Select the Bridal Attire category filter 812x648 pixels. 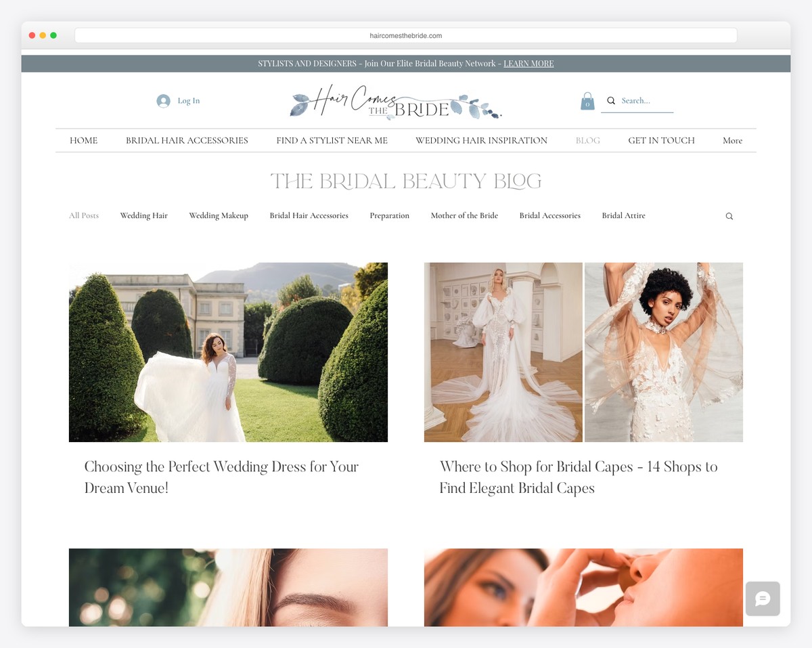coord(623,215)
